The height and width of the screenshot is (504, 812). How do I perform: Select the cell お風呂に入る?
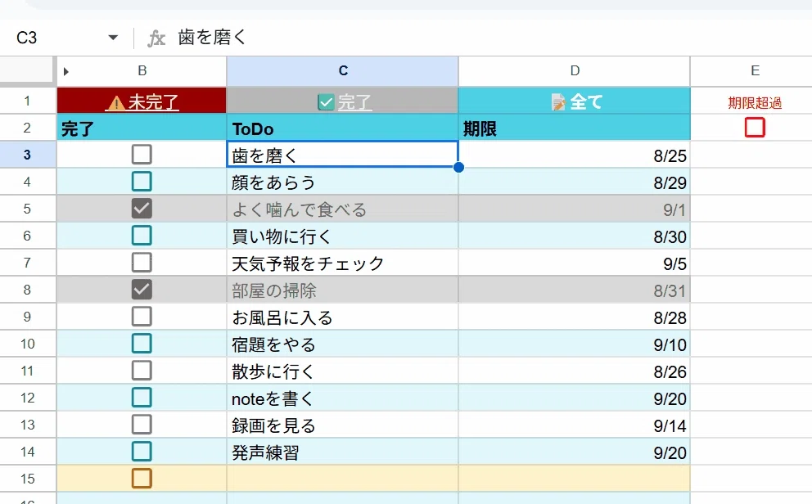(x=342, y=316)
